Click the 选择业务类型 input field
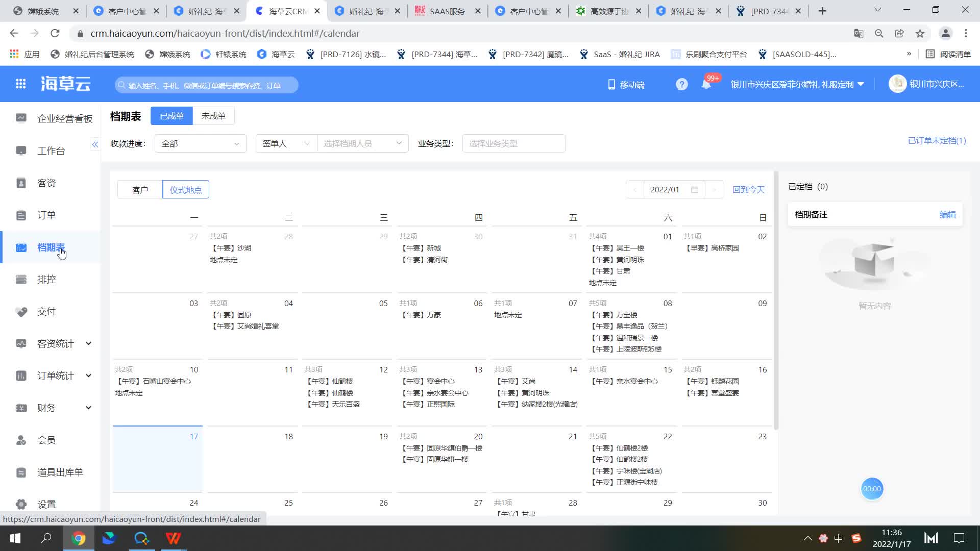The width and height of the screenshot is (980, 551). tap(513, 144)
